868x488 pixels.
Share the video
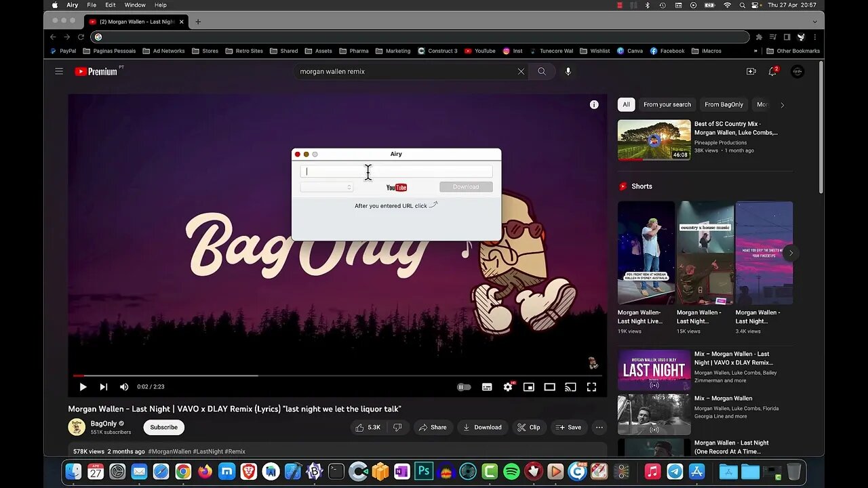tap(433, 427)
